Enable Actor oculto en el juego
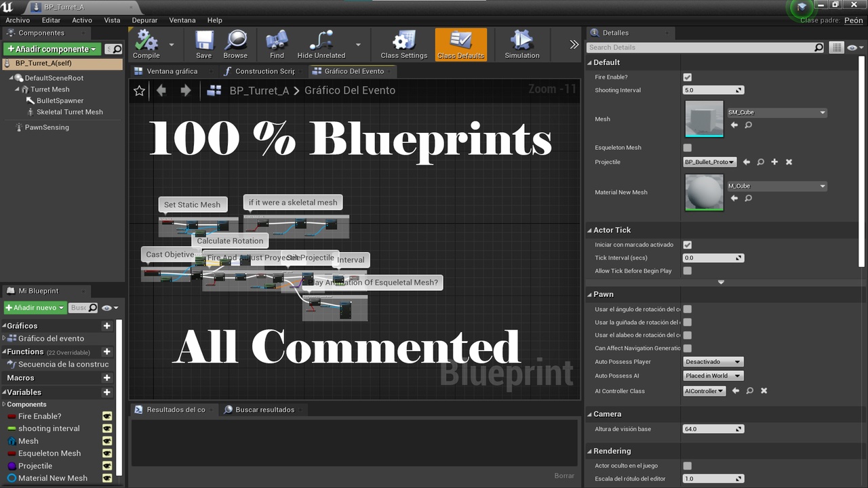868x488 pixels. point(688,466)
